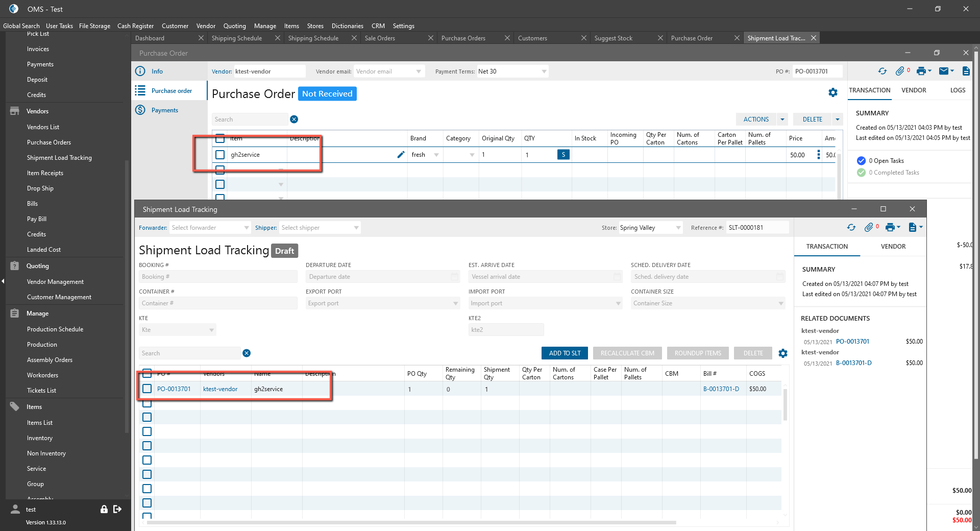Select the PO-0013701 row checkbox

pos(147,389)
